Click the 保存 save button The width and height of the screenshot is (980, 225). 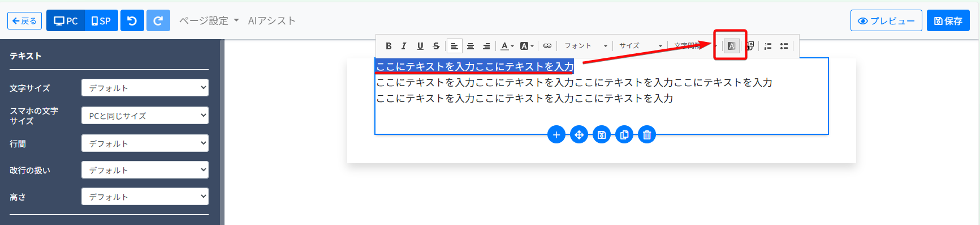(x=948, y=20)
